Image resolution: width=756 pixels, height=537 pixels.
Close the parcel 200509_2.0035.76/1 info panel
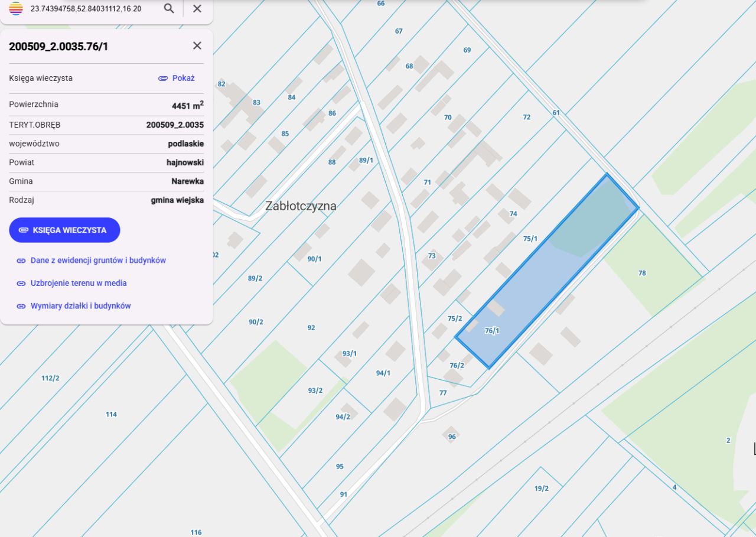197,45
